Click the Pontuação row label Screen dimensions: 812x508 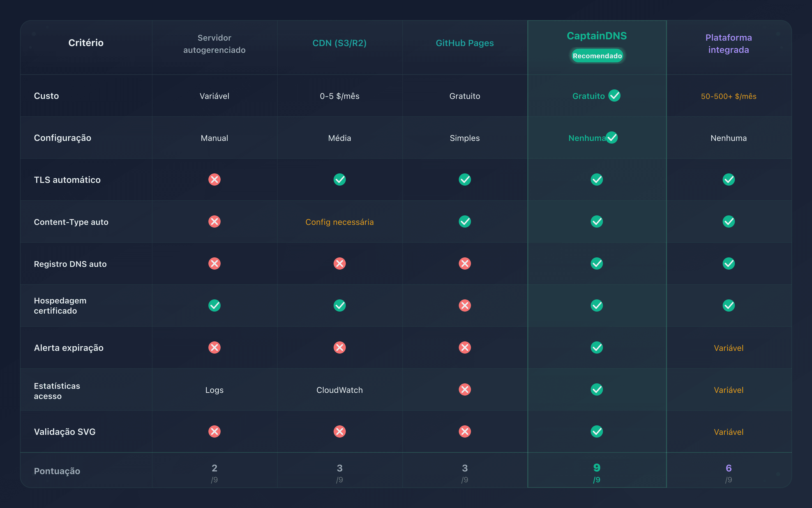pyautogui.click(x=57, y=471)
